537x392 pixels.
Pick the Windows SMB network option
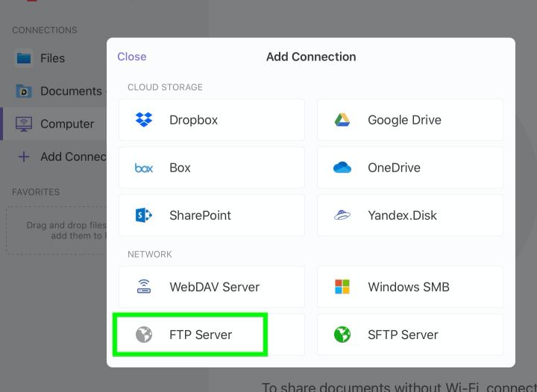coord(409,287)
